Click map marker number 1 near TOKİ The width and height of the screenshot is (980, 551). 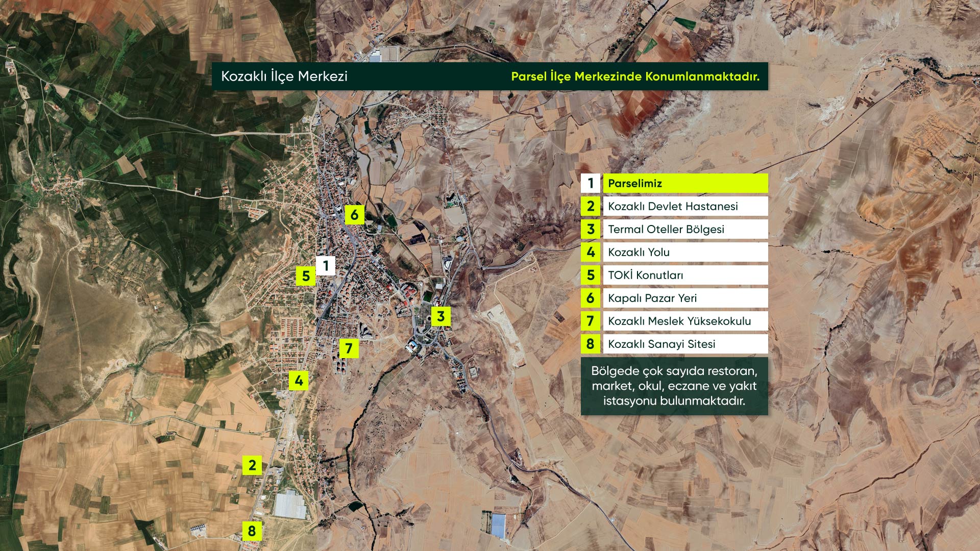click(x=326, y=266)
